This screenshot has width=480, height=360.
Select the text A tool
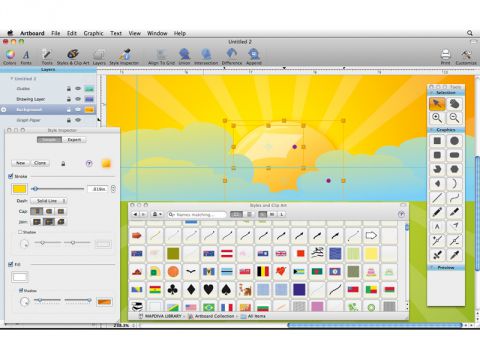437,226
